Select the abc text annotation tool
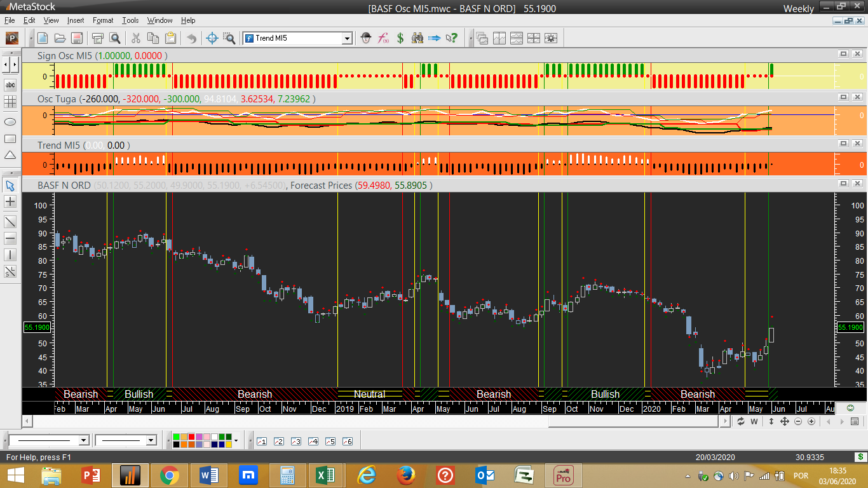The image size is (868, 488). pyautogui.click(x=10, y=85)
